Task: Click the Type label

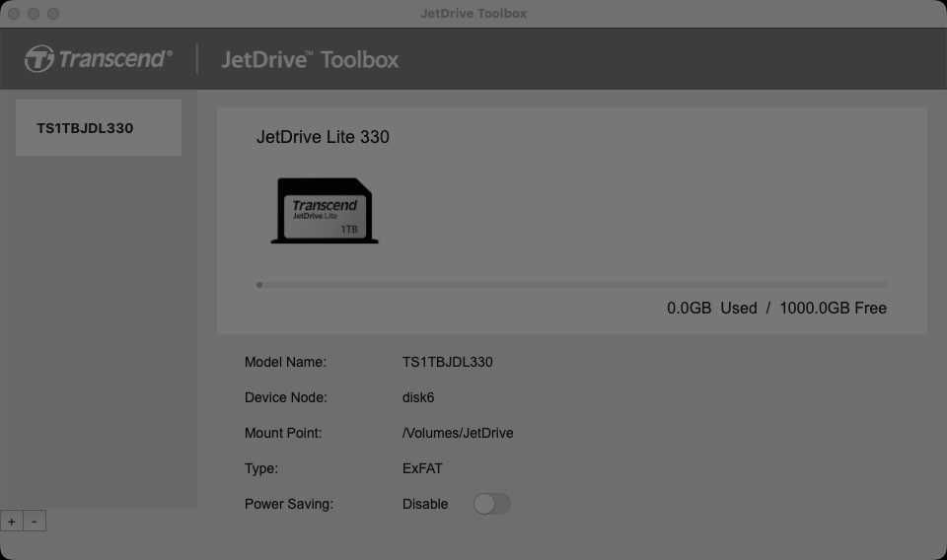Action: point(261,468)
